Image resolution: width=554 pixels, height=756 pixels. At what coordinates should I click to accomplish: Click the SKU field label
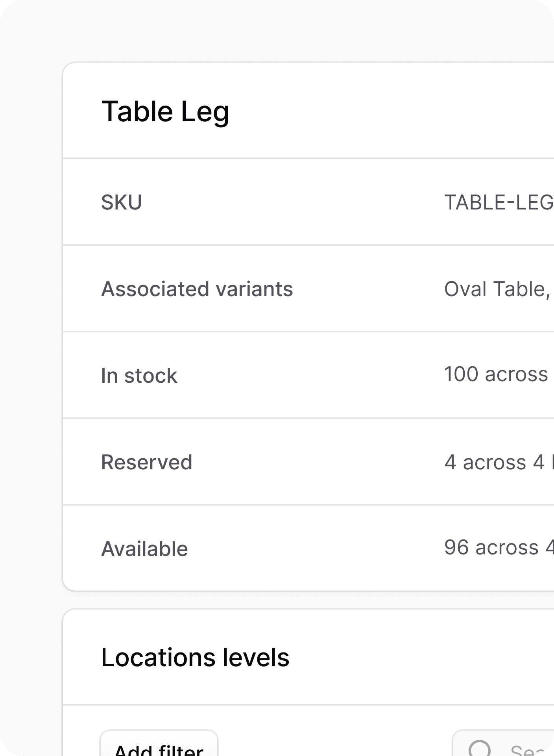121,202
